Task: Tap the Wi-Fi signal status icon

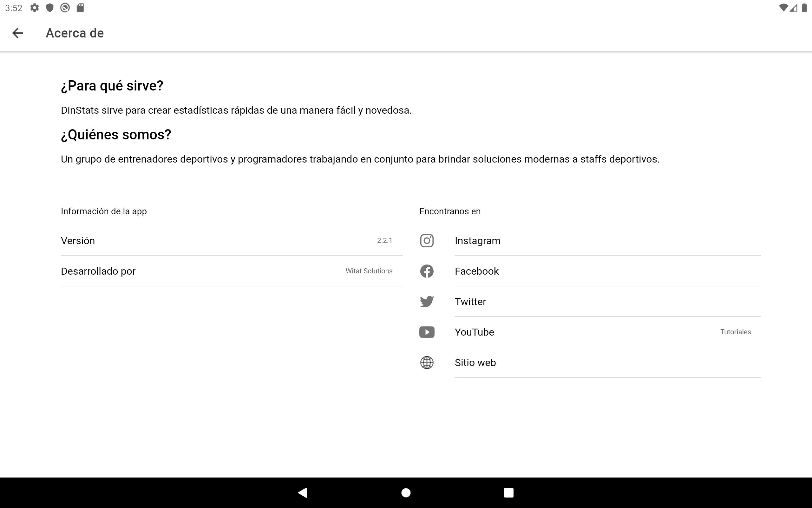Action: point(783,8)
